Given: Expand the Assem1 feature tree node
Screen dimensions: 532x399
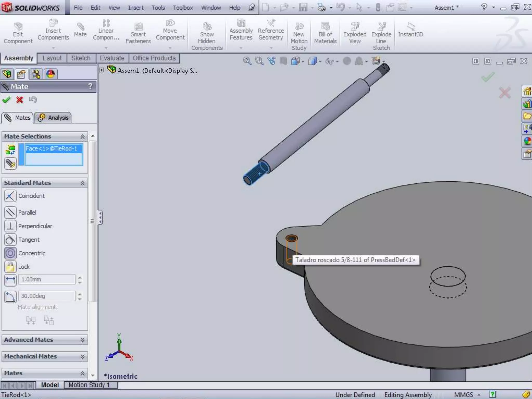Looking at the screenshot, I should coord(102,70).
